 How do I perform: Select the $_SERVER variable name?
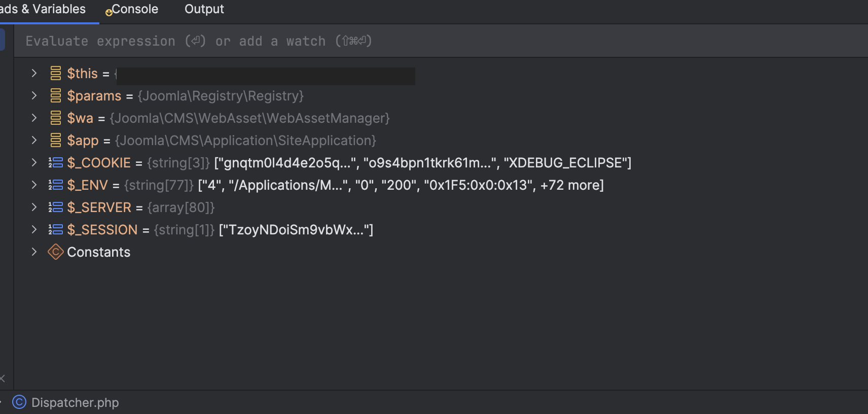[x=99, y=208]
